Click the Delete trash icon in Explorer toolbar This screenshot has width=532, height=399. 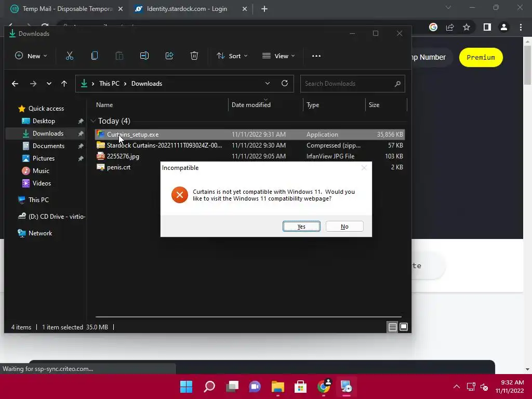coord(194,56)
